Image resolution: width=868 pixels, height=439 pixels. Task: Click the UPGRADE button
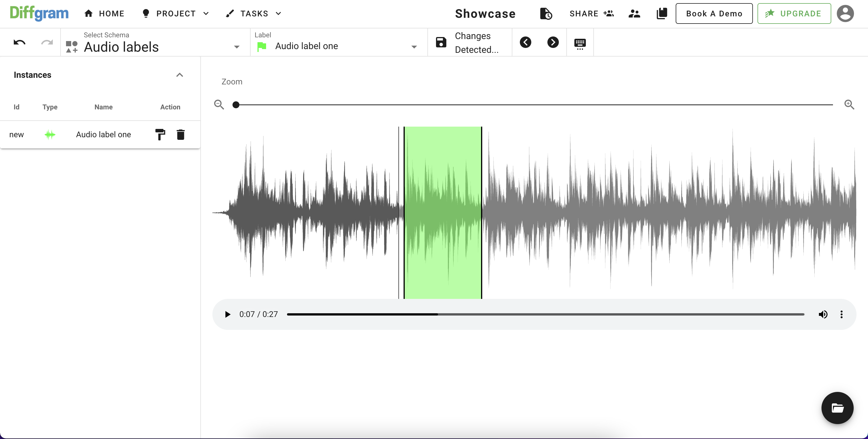coord(794,13)
